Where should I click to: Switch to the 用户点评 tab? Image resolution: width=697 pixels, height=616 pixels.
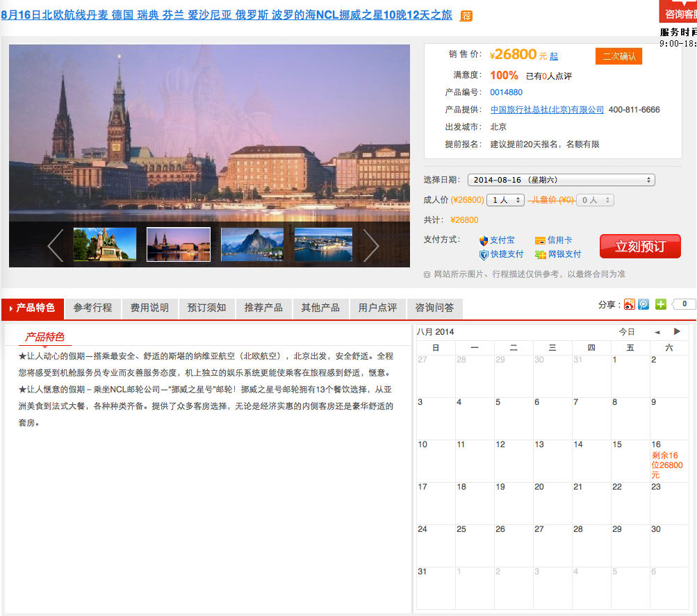377,308
